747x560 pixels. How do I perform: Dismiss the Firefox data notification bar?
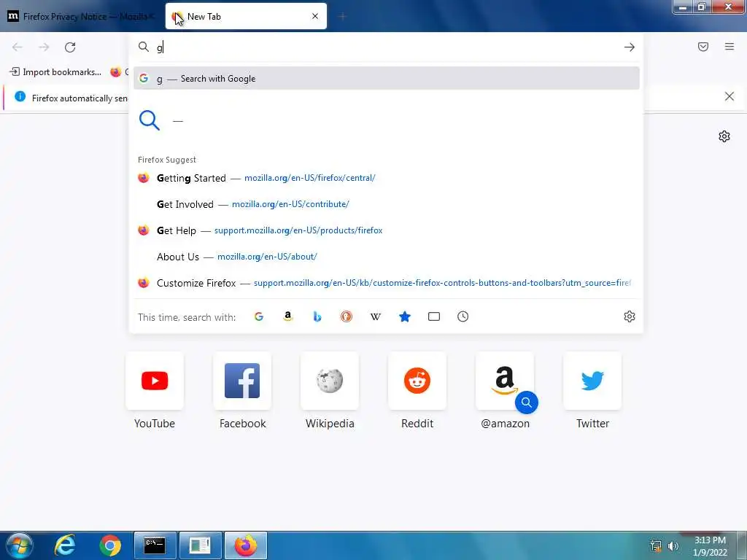click(729, 97)
